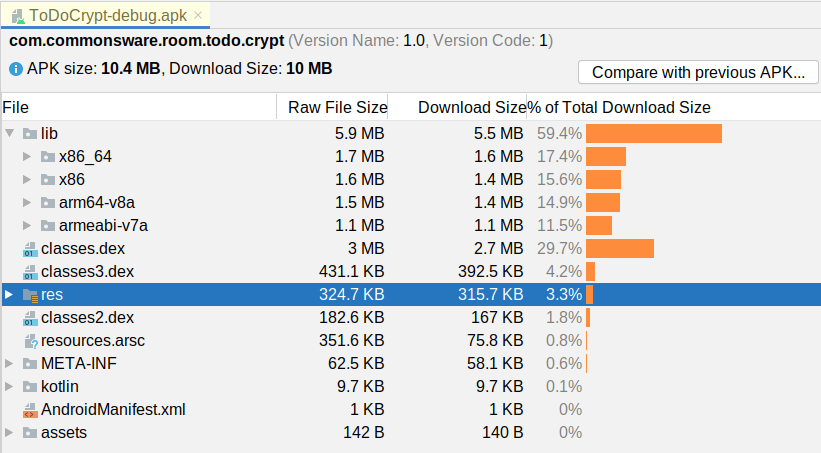The width and height of the screenshot is (821, 453).
Task: Switch to the ToDoCrypt-debug.apk tab
Action: point(108,16)
